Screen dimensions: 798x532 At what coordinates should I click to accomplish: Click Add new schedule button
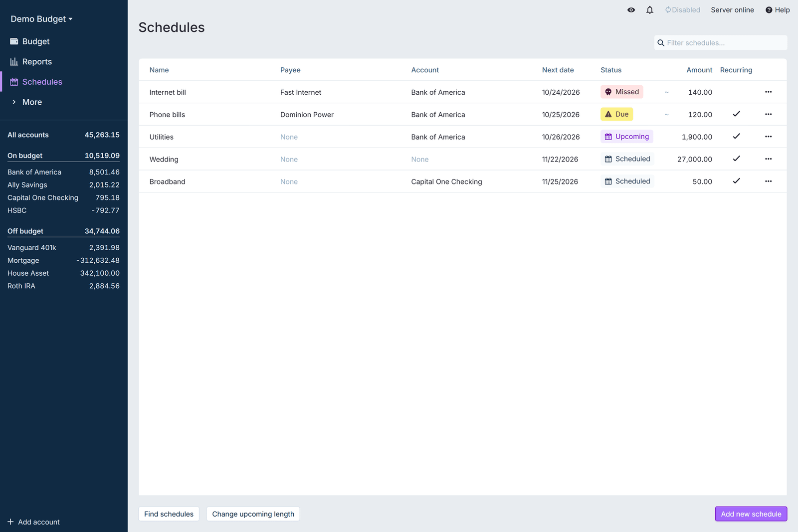[x=751, y=514]
